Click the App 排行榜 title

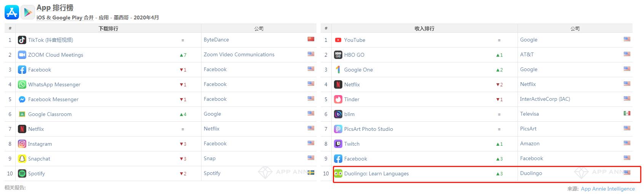55,8
